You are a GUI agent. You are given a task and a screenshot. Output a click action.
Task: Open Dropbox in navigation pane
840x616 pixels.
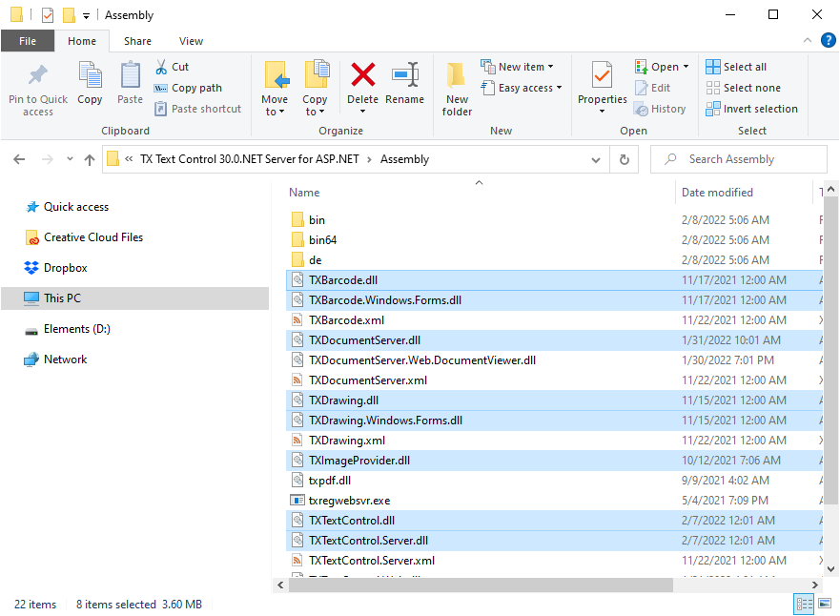[55, 268]
